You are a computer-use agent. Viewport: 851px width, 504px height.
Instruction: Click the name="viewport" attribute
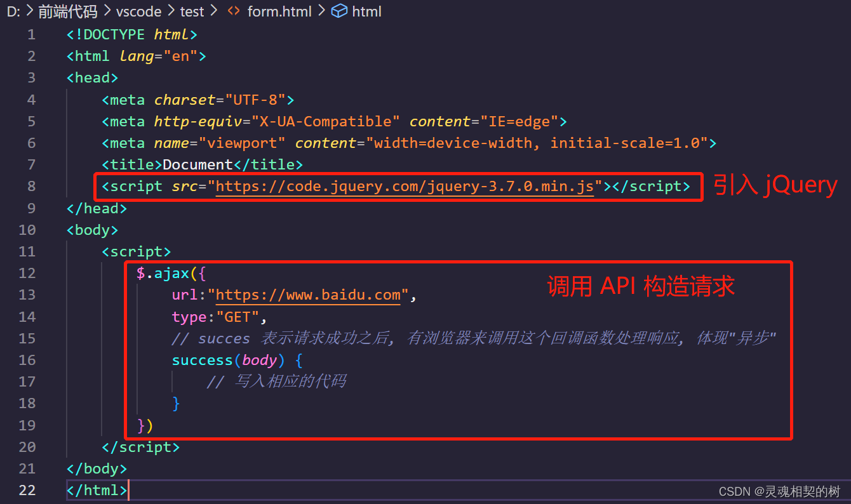[x=220, y=143]
